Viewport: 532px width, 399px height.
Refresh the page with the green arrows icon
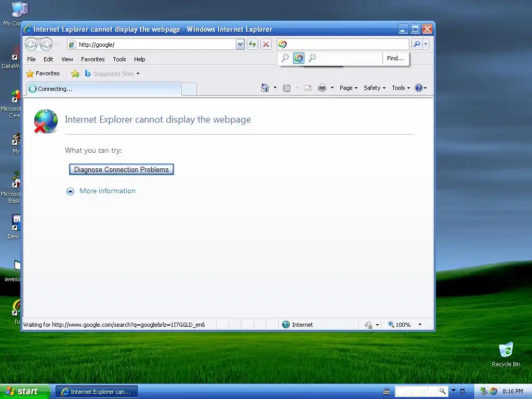pos(252,45)
